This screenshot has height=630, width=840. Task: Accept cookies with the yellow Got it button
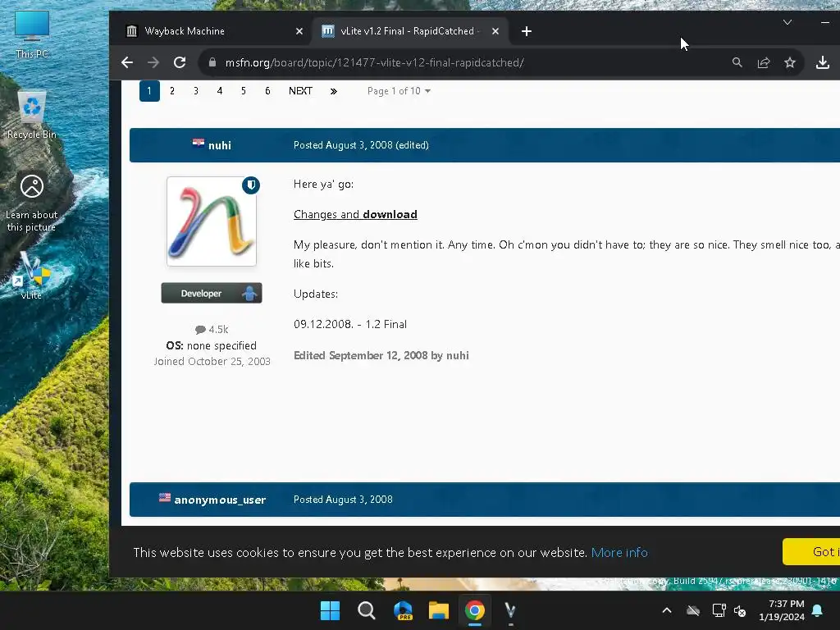point(811,552)
